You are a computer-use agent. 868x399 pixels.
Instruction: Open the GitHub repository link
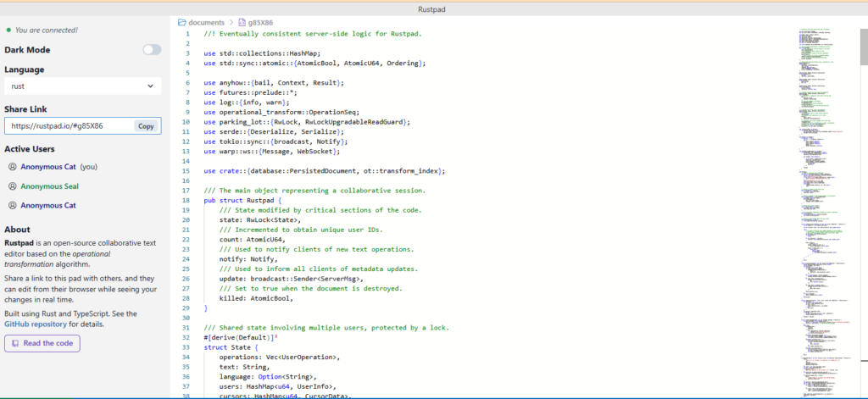tap(36, 324)
